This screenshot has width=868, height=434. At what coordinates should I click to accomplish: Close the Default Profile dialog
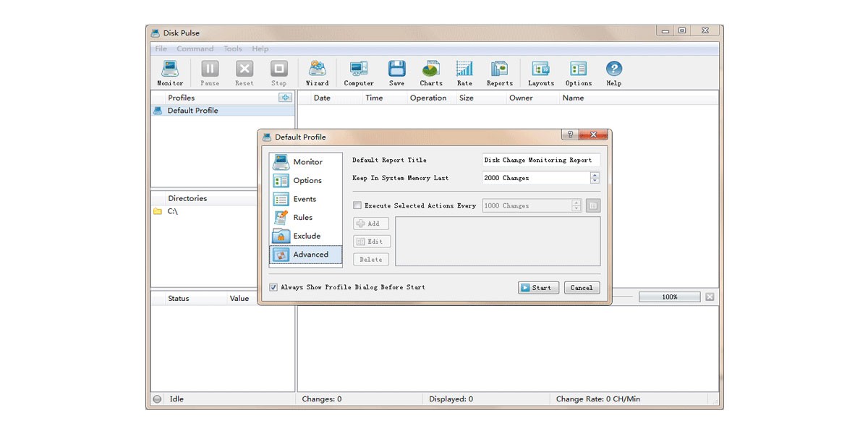point(593,135)
